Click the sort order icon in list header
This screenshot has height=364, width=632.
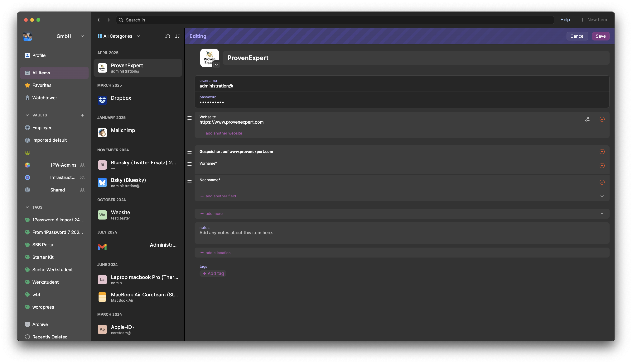click(x=177, y=36)
